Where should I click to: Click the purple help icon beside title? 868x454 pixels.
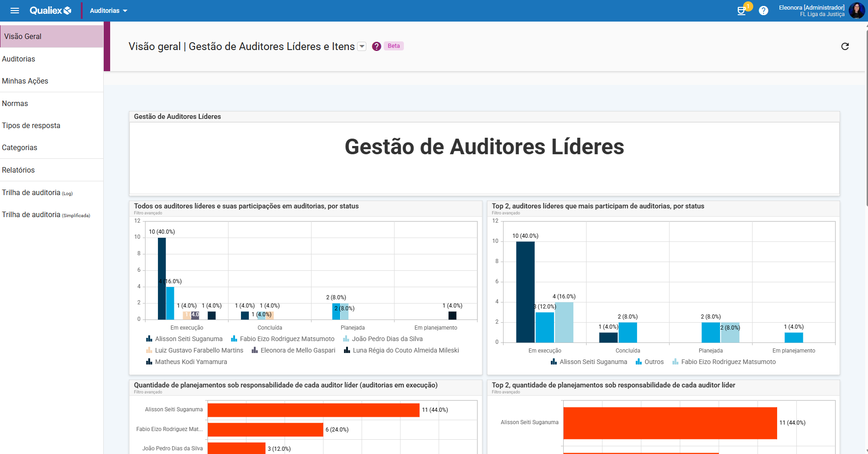pyautogui.click(x=376, y=46)
